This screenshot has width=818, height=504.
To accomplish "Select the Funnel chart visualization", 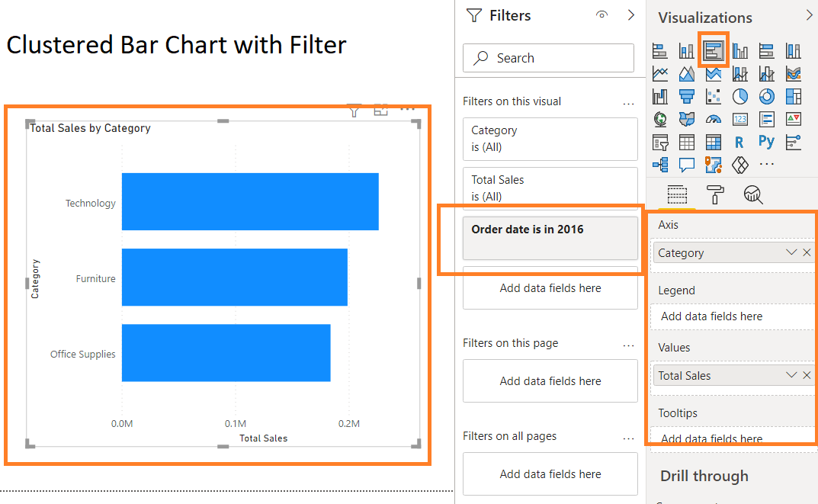I will point(687,96).
